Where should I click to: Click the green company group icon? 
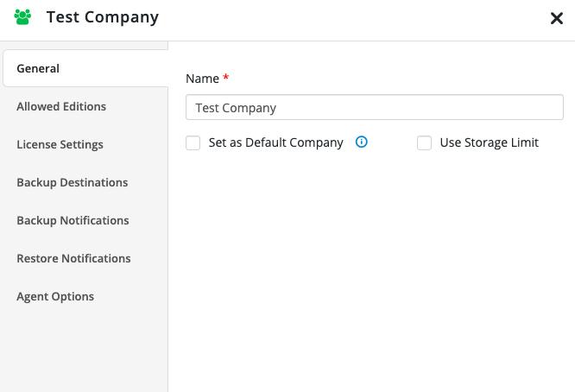pos(22,17)
